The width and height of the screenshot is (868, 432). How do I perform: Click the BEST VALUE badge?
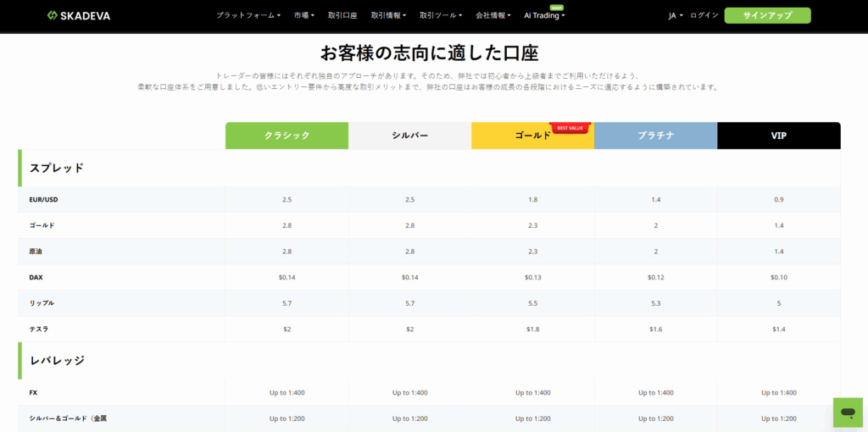click(570, 128)
